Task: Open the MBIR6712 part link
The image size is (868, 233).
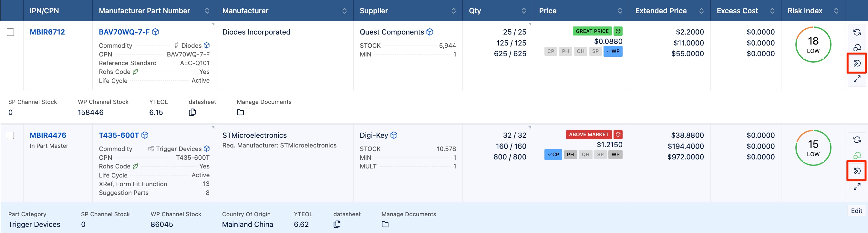Action: 47,32
